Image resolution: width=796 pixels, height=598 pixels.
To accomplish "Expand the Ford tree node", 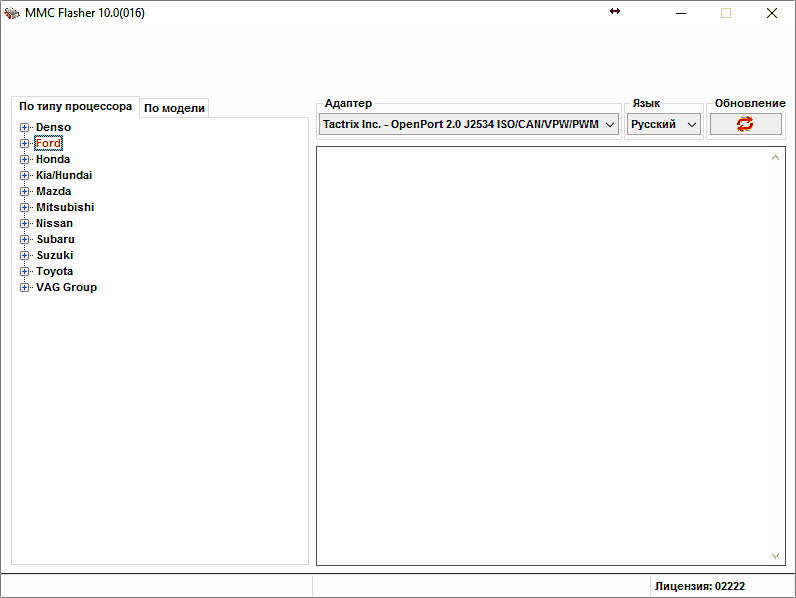I will point(24,143).
